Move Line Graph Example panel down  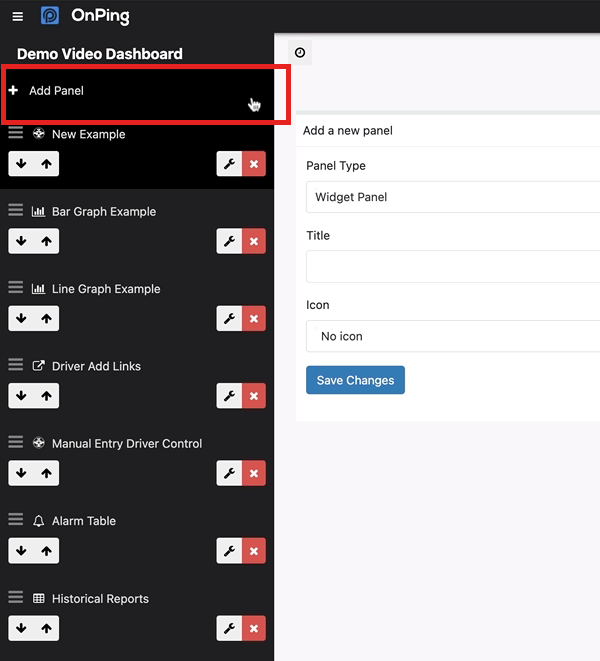[21, 318]
